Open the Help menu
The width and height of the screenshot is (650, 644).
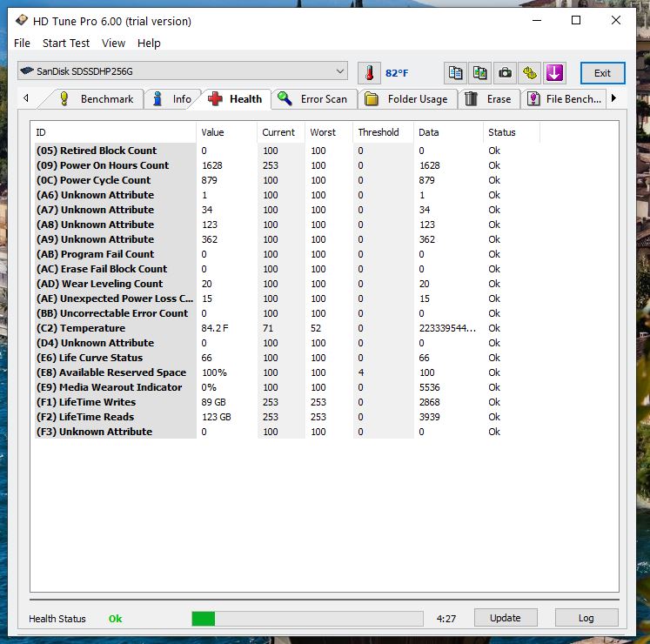click(149, 44)
